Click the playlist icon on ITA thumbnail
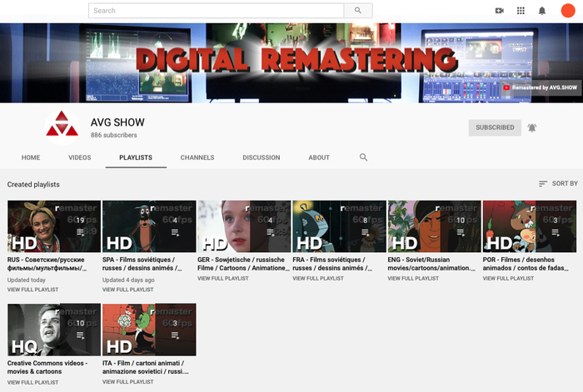The width and height of the screenshot is (583, 392). (175, 335)
